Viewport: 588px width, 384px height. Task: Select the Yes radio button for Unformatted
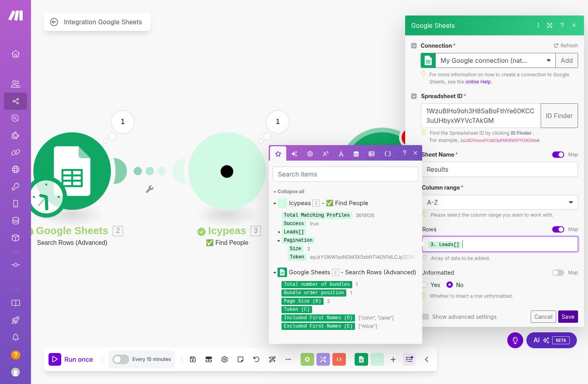tap(425, 285)
